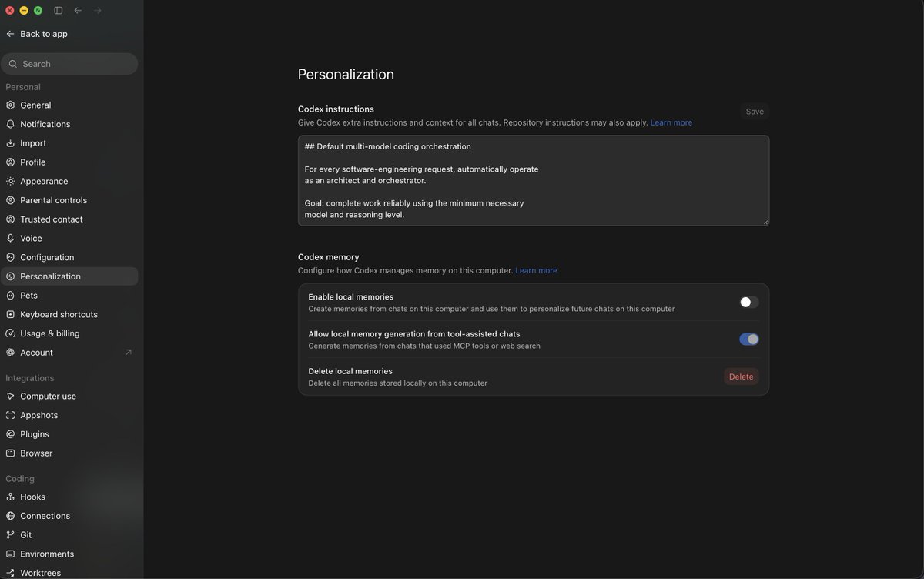Open external Account link arrow
Image resolution: width=924 pixels, height=579 pixels.
tap(128, 353)
